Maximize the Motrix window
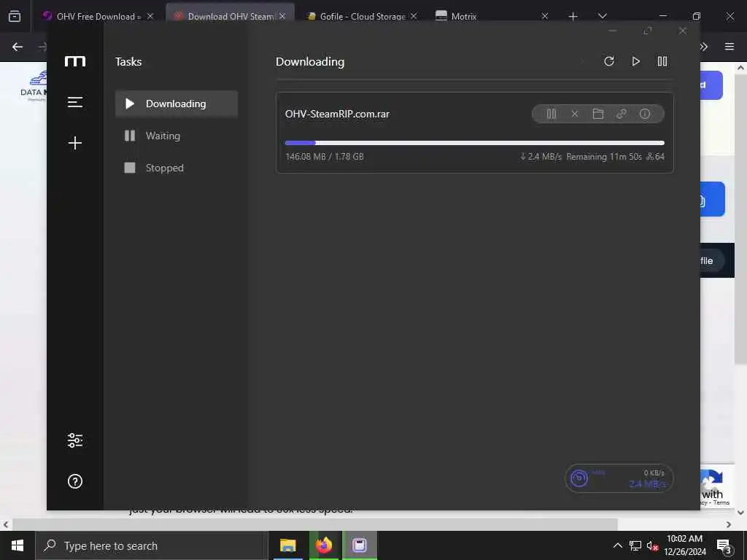This screenshot has width=747, height=560. [648, 31]
